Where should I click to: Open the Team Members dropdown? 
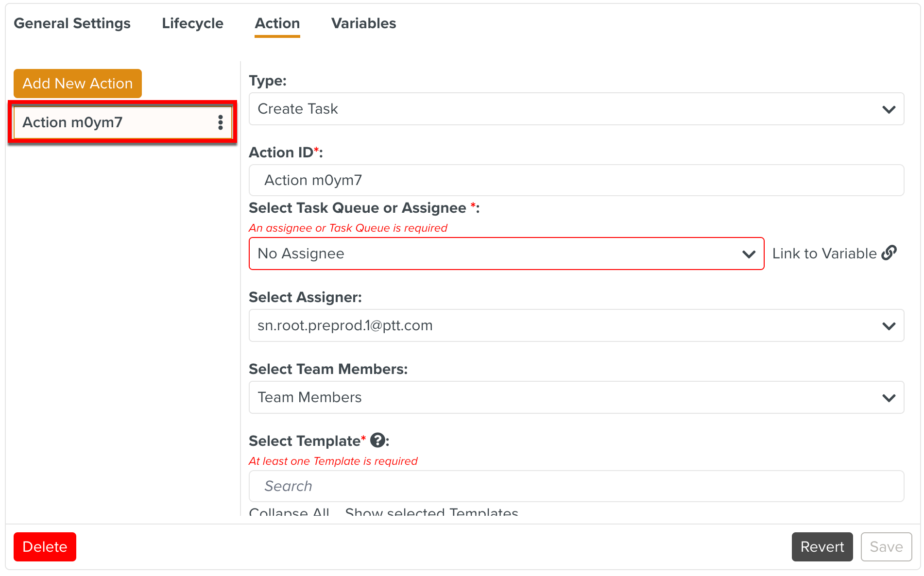pos(576,397)
